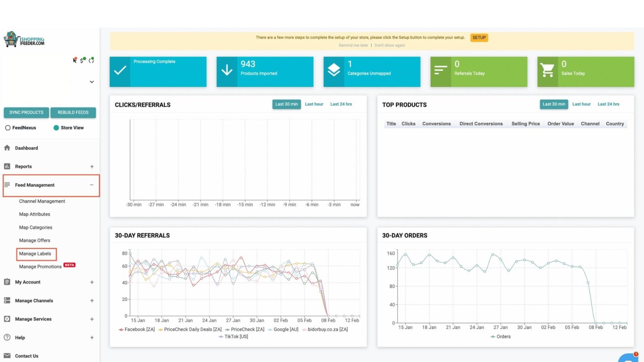Open Dashboard via the home icon
The height and width of the screenshot is (362, 644).
coord(7,148)
